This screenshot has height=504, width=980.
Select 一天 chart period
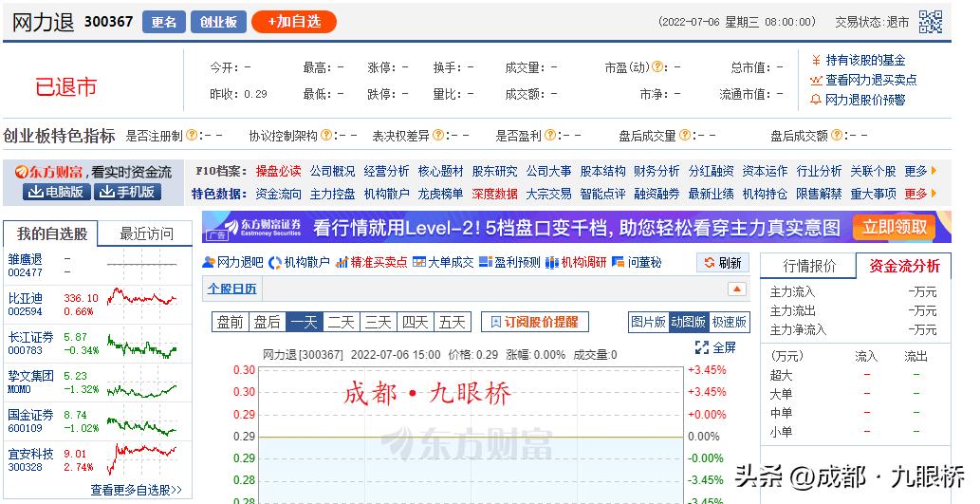pos(305,322)
